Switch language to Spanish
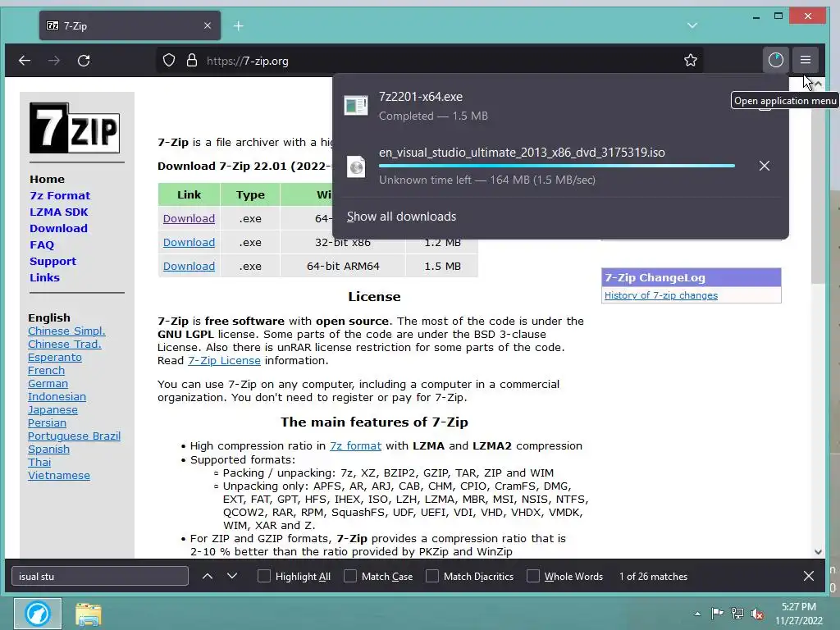The height and width of the screenshot is (630, 840). pos(48,449)
